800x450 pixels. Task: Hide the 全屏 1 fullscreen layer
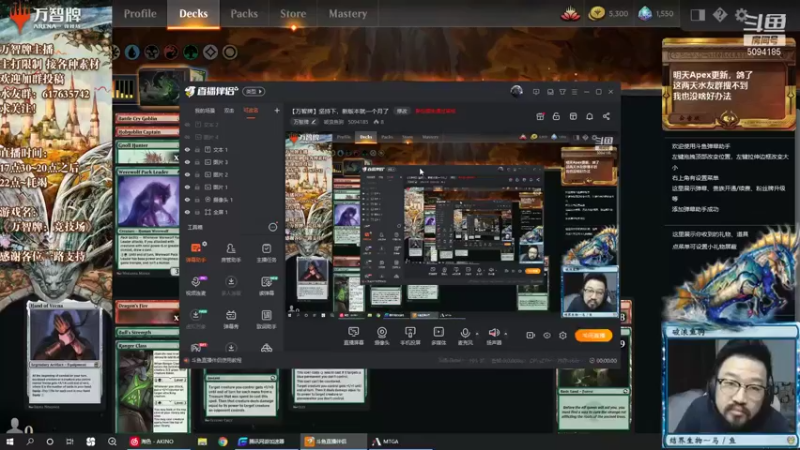(x=187, y=212)
